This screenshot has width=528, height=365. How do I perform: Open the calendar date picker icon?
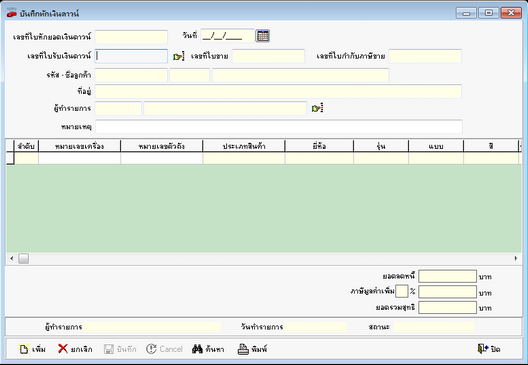(263, 36)
